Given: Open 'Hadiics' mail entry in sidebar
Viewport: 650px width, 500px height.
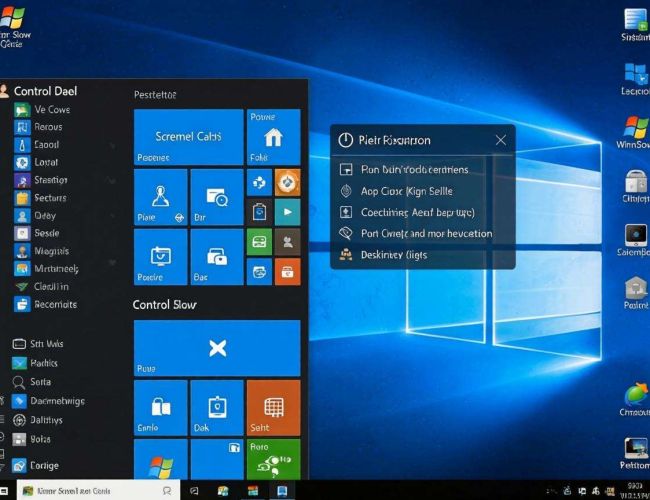Looking at the screenshot, I should coord(35,363).
